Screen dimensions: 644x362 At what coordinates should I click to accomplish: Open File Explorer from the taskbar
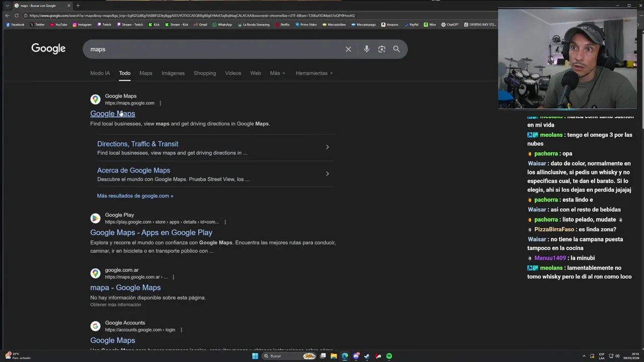(x=334, y=356)
